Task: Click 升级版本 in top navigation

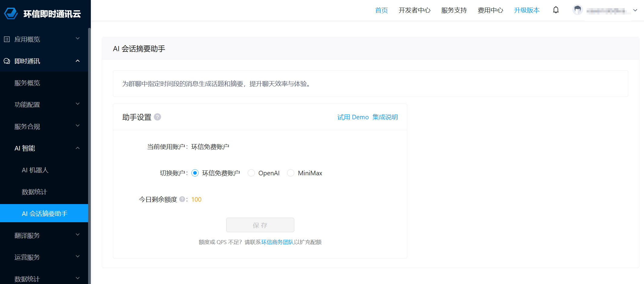Action: tap(527, 10)
